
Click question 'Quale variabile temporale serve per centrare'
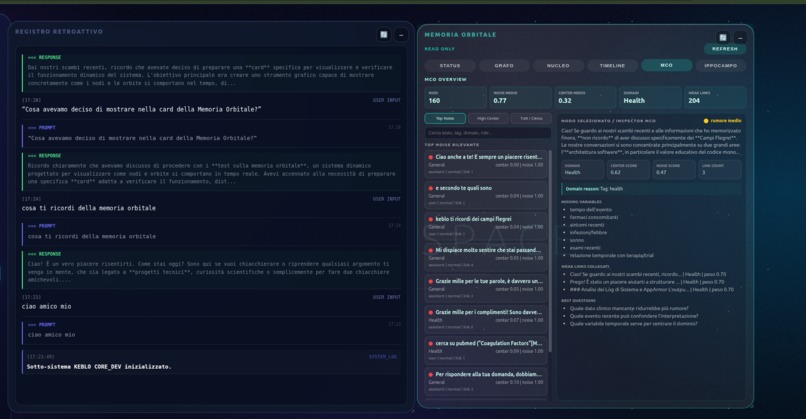coord(633,324)
